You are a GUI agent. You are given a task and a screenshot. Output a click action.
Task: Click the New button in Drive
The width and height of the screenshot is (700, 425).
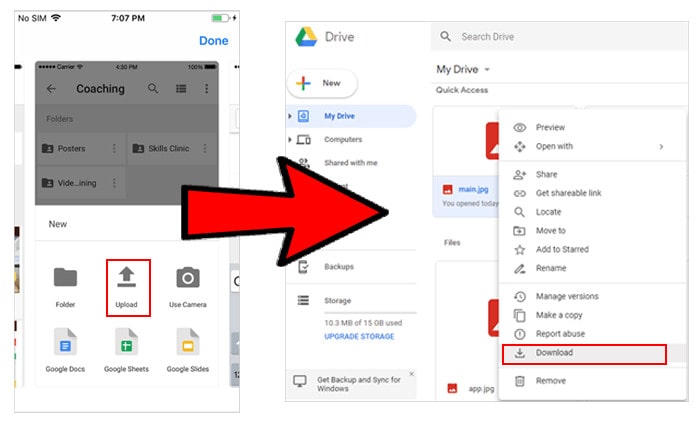coord(322,83)
